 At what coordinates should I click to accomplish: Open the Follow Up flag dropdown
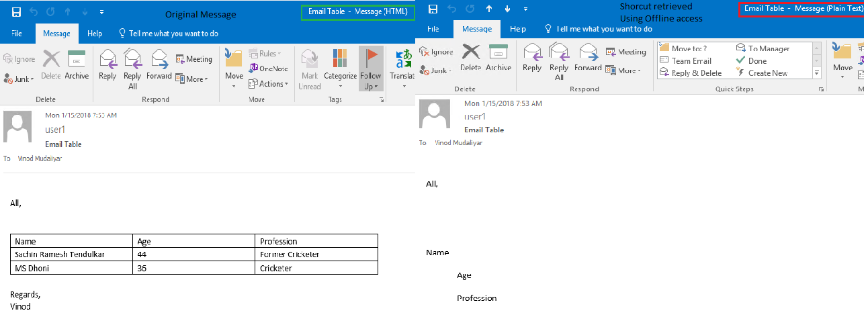point(370,70)
